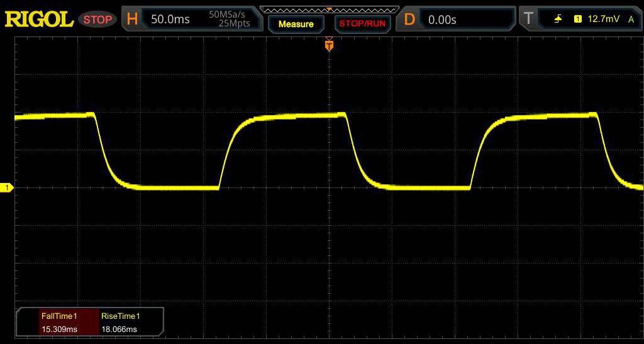Click the rising edge trigger icon
Screen dimensions: 644x344
(x=558, y=18)
